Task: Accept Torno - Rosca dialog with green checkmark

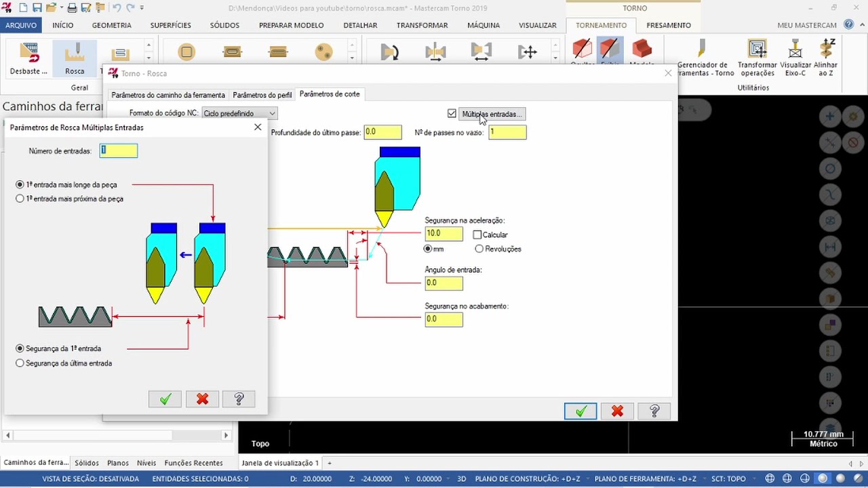Action: pos(580,411)
